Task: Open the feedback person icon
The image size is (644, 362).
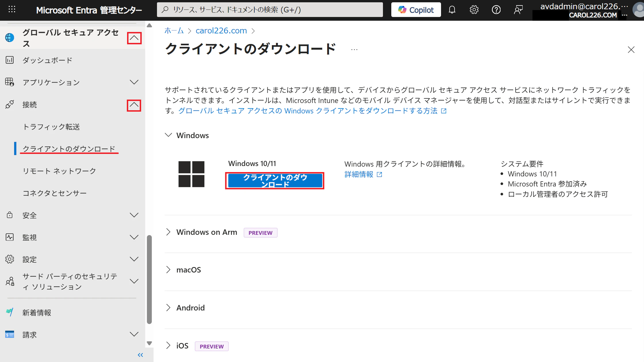Action: [518, 10]
